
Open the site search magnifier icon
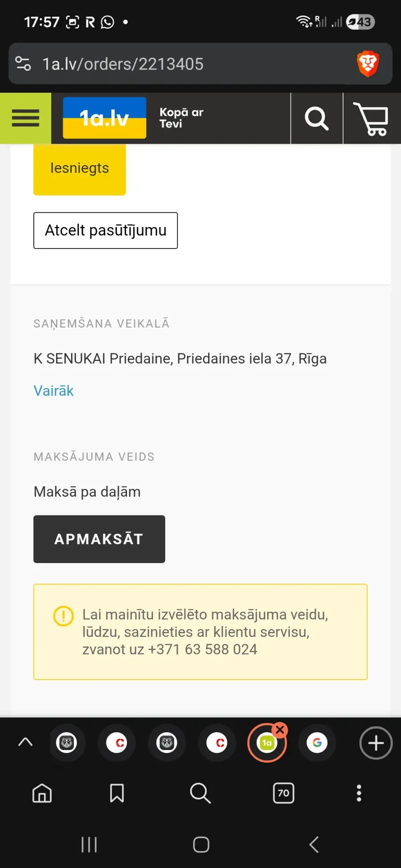316,118
